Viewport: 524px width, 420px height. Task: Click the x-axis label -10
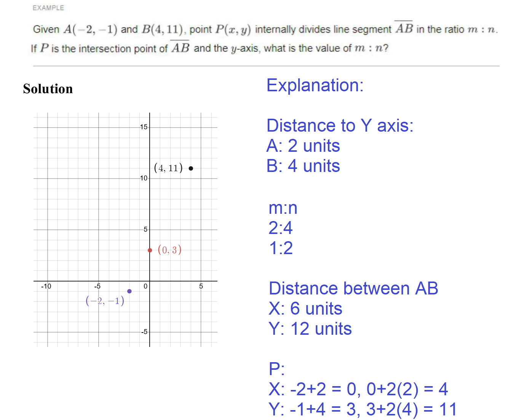tap(46, 286)
